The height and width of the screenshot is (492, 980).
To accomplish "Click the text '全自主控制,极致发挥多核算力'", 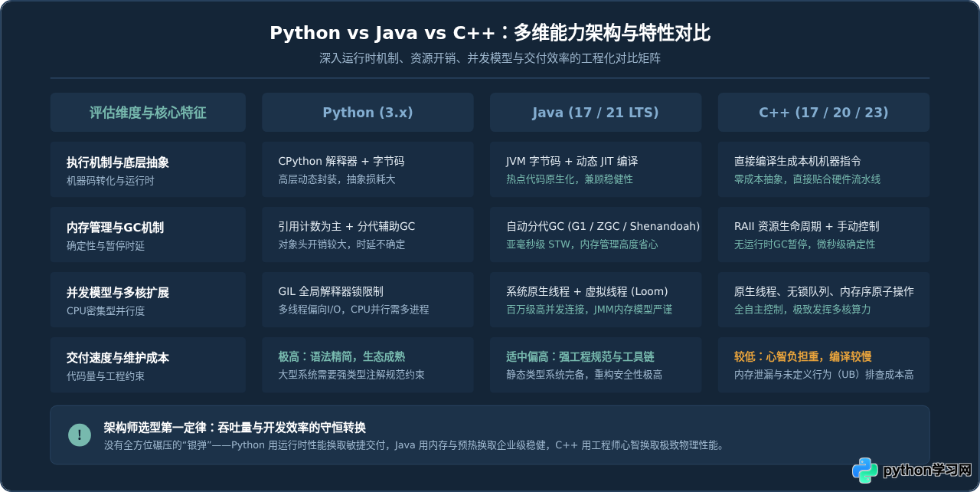I will (802, 310).
